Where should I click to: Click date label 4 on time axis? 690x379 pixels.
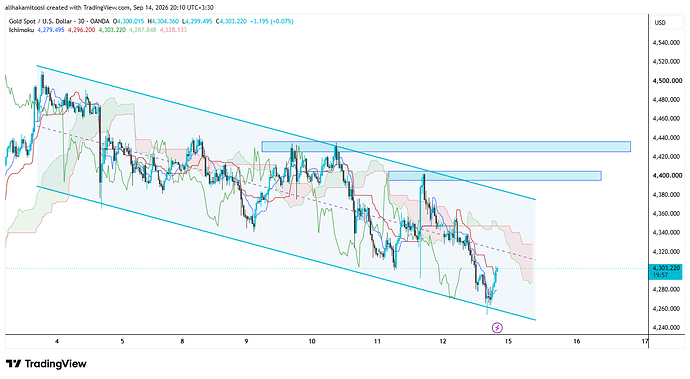click(57, 341)
